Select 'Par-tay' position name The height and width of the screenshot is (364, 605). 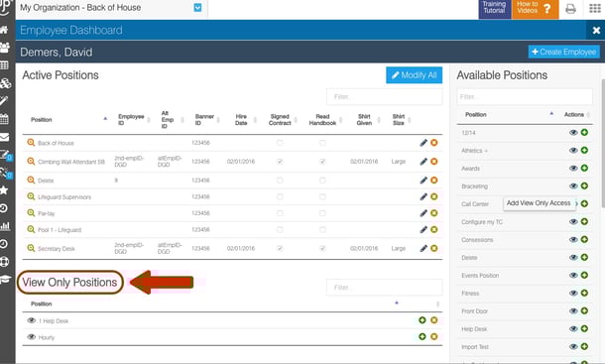[47, 213]
